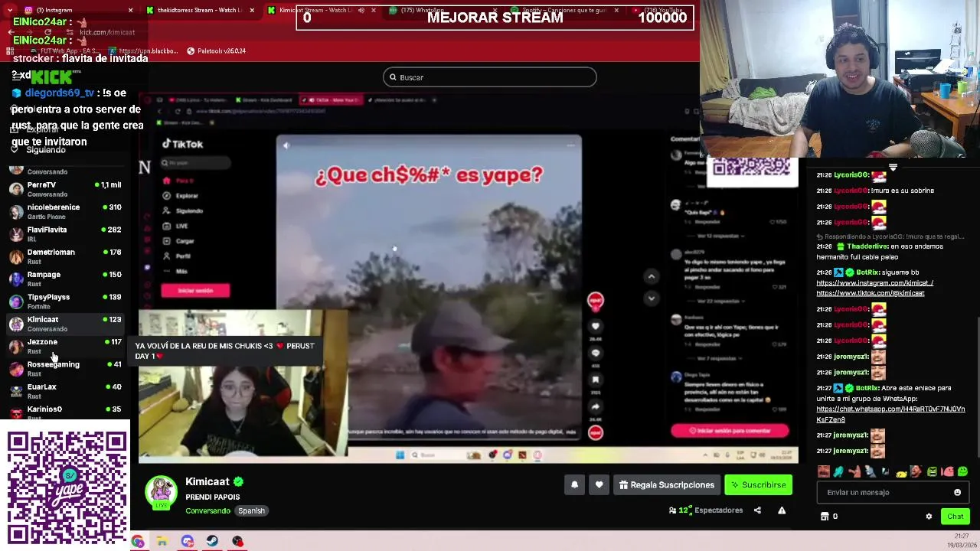The height and width of the screenshot is (551, 980).
Task: Click the chat shop icon with zero count
Action: (x=825, y=517)
